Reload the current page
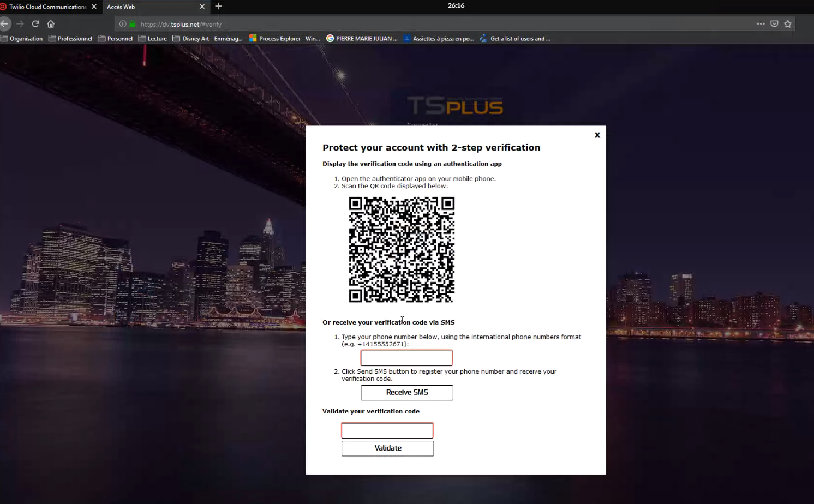This screenshot has width=814, height=504. (x=35, y=24)
